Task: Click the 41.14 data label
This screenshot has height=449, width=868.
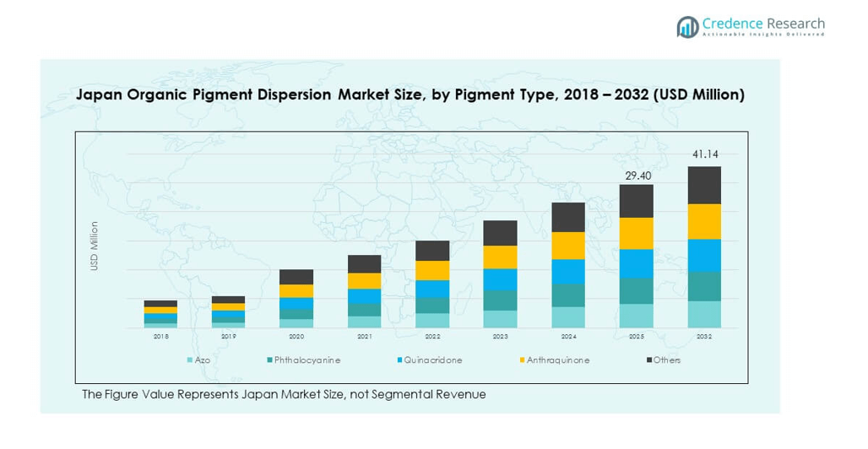Action: coord(704,154)
